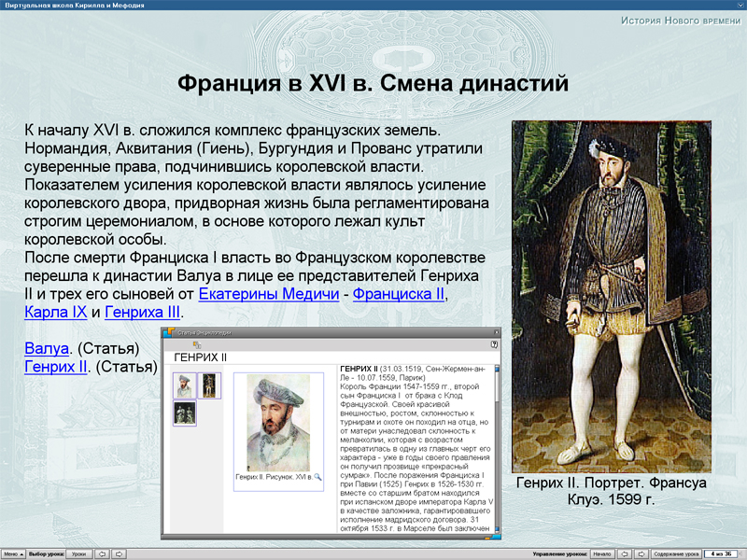Click the previous lesson arrow near Выбор урока
This screenshot has height=560, width=747.
coord(102,553)
